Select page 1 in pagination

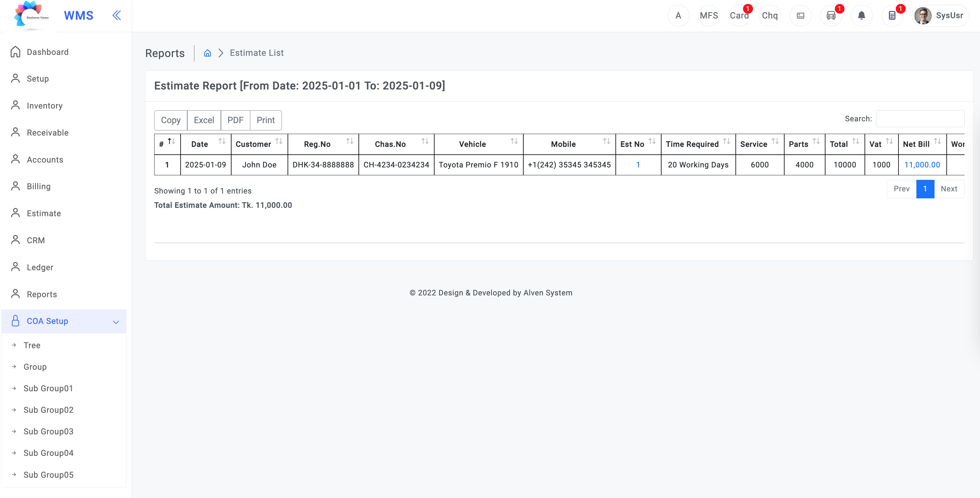pos(925,189)
